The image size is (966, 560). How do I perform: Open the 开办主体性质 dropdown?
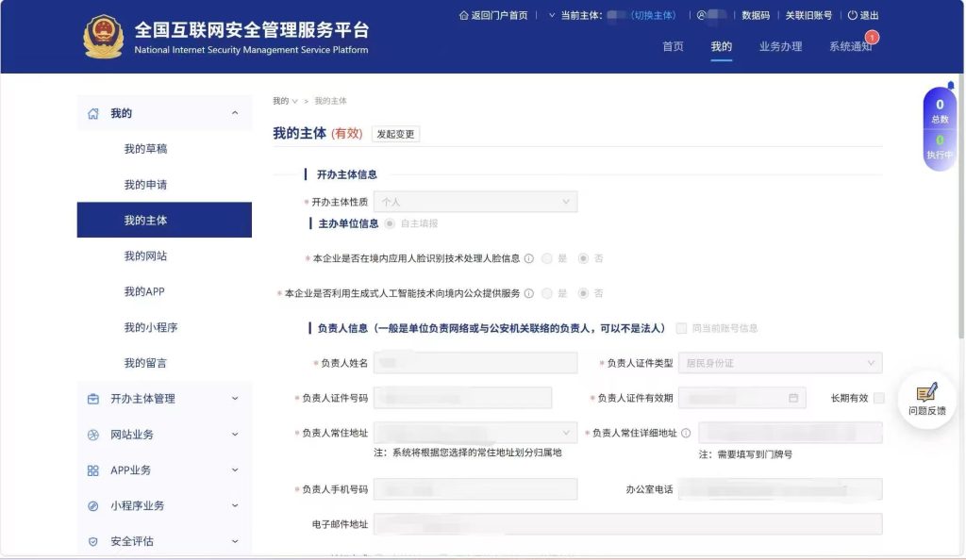pos(475,202)
